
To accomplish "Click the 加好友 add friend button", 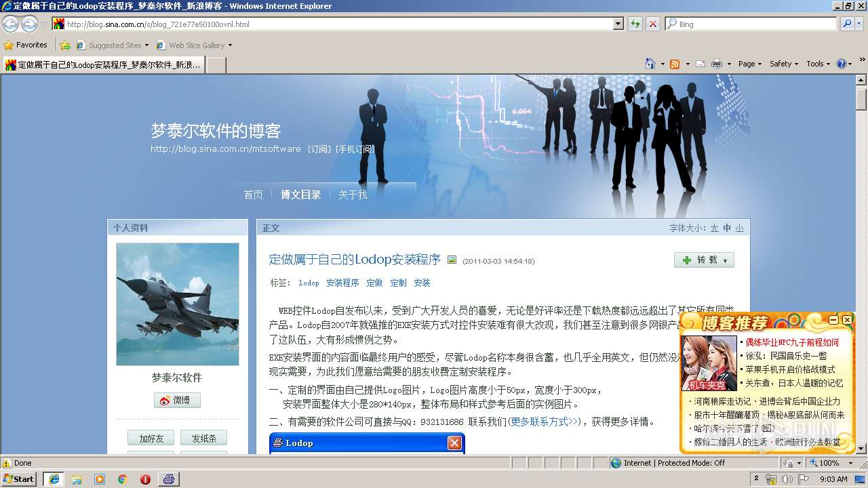I will tap(151, 439).
